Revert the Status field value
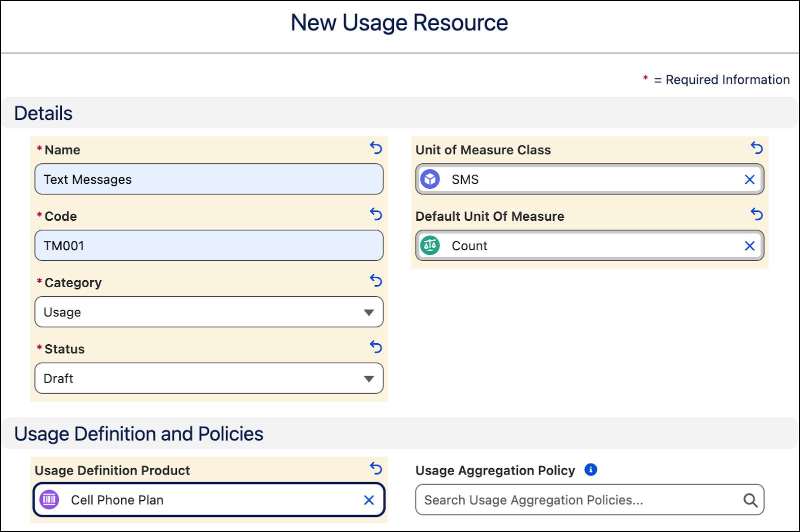Viewport: 800px width, 532px height. click(x=376, y=347)
